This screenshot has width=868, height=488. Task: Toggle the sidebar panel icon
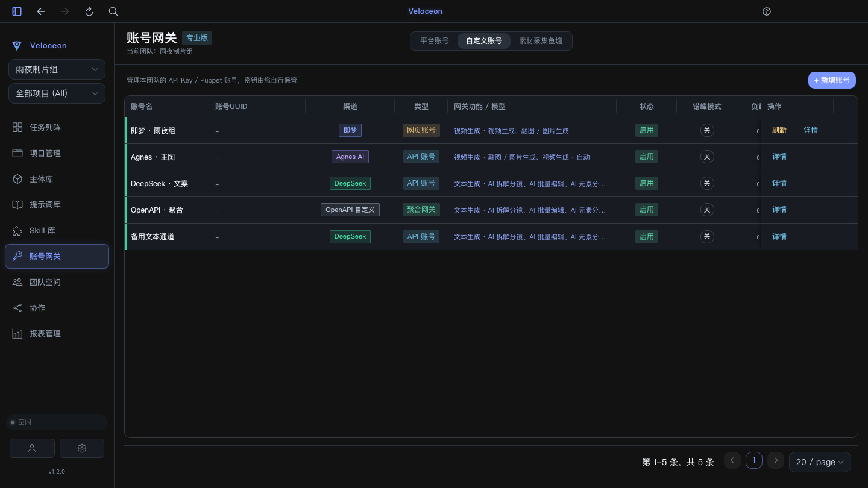click(17, 11)
